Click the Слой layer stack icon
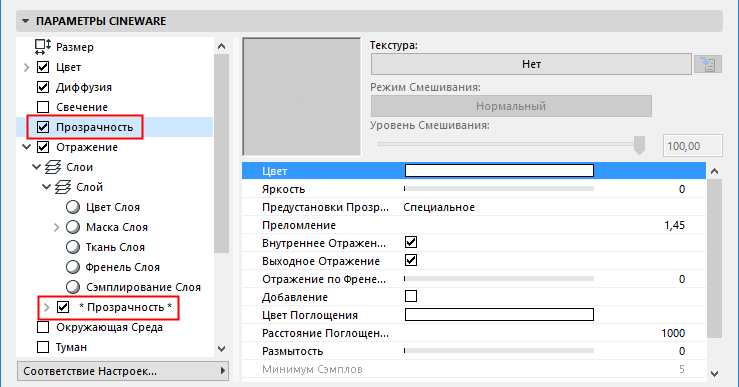 pos(63,187)
